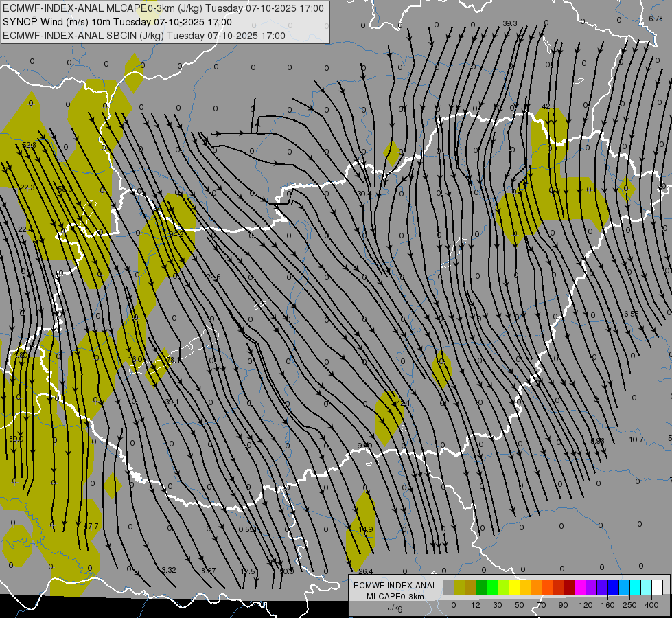Click the 89.0 value at left edge

16,438
